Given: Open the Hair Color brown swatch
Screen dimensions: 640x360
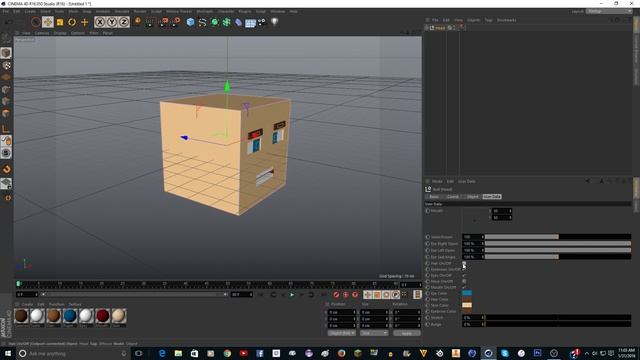Looking at the screenshot, I should point(467,299).
